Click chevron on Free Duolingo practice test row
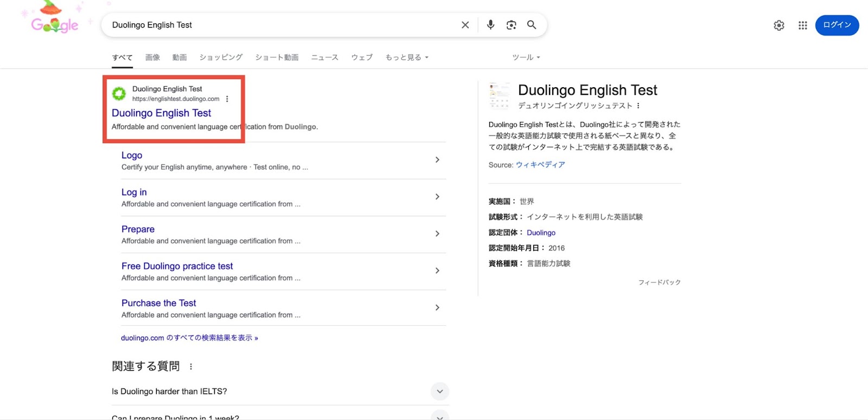 pyautogui.click(x=437, y=270)
